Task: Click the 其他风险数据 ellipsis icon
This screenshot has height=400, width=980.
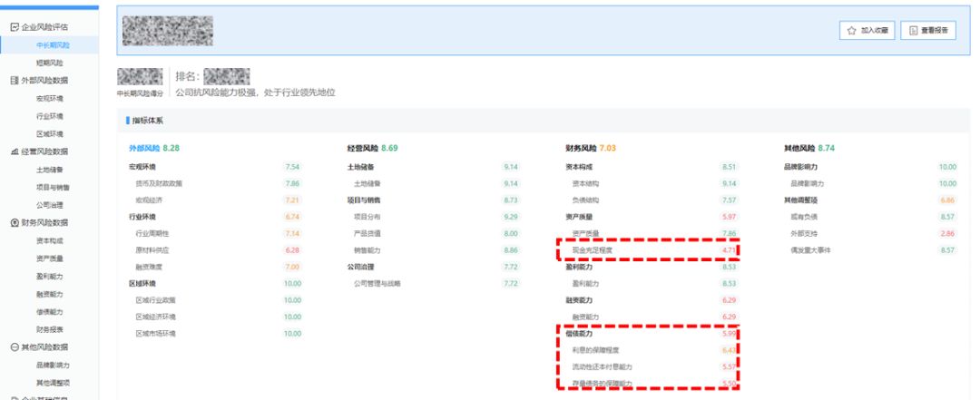Action: 15,346
